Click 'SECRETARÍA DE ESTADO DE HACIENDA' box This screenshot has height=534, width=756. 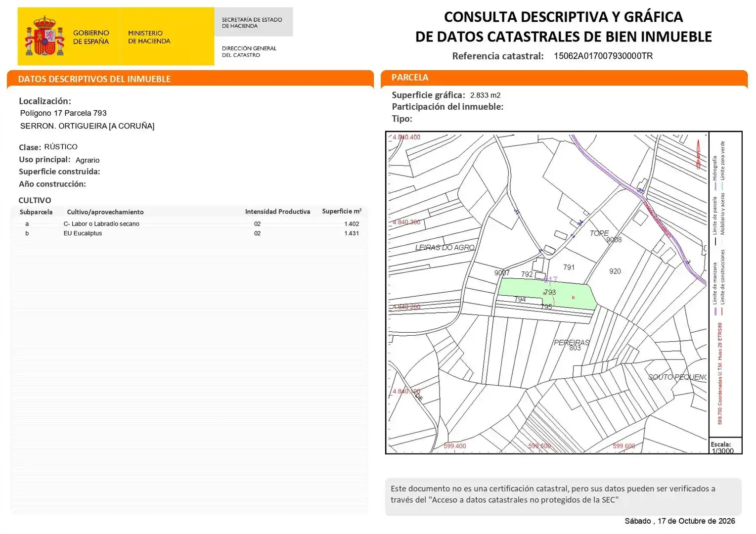[254, 22]
